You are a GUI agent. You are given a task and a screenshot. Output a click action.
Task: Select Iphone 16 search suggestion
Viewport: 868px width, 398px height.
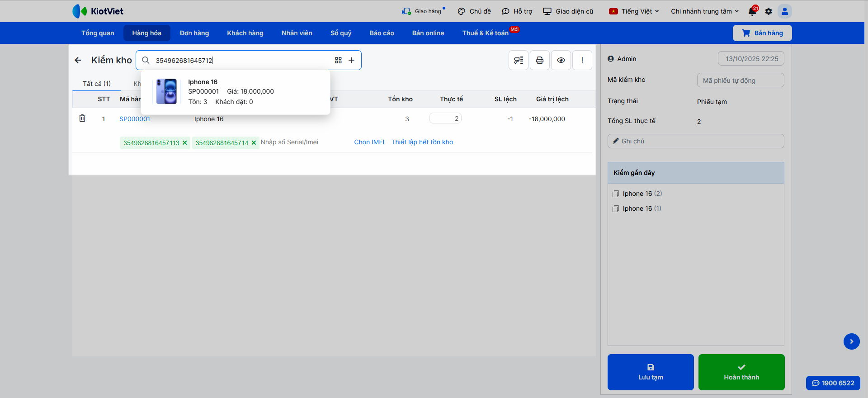tap(236, 92)
